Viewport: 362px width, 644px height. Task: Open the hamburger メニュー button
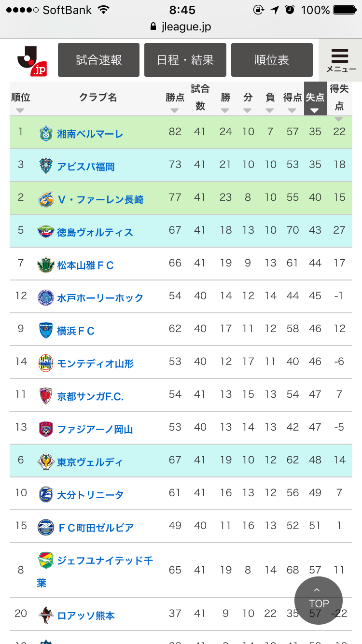(x=341, y=60)
